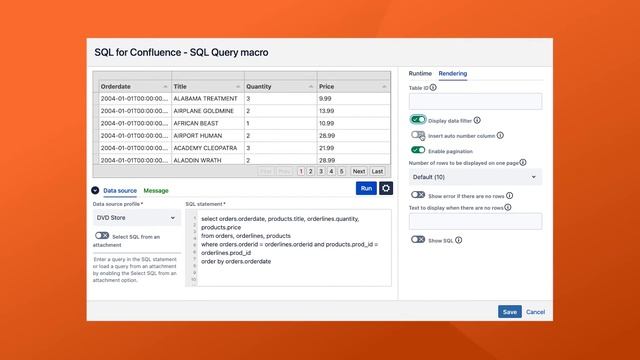Select the Rendering tab
640x360 pixels.
(453, 73)
